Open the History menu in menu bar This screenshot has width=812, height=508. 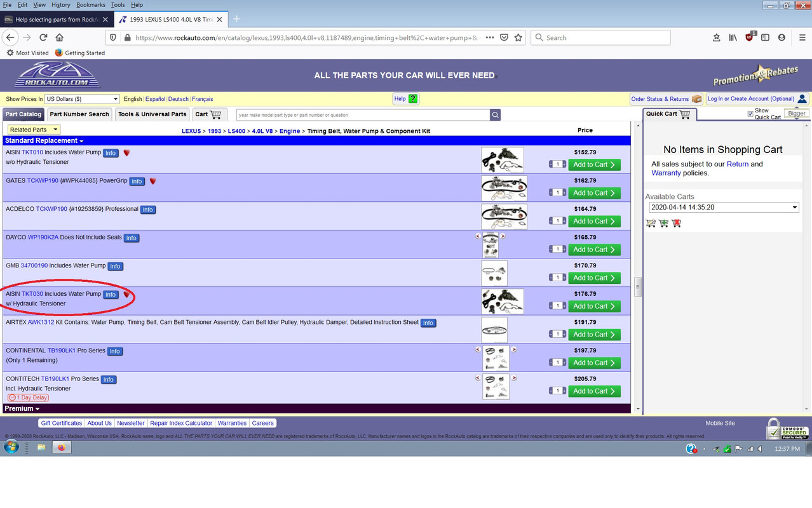pyautogui.click(x=60, y=4)
